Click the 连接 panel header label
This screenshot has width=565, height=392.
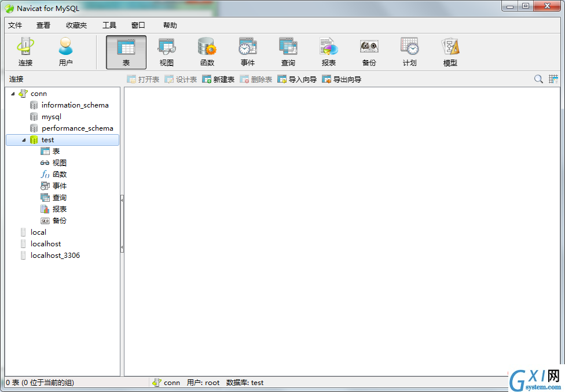[16, 79]
